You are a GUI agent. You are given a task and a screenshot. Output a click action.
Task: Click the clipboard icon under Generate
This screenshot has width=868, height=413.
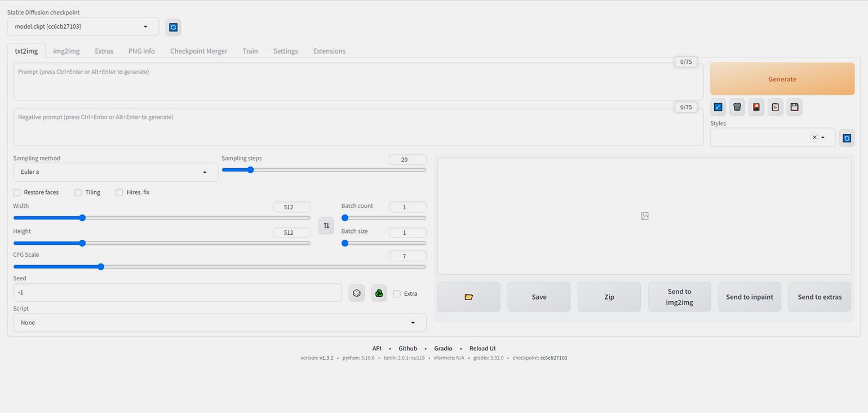[x=775, y=107]
